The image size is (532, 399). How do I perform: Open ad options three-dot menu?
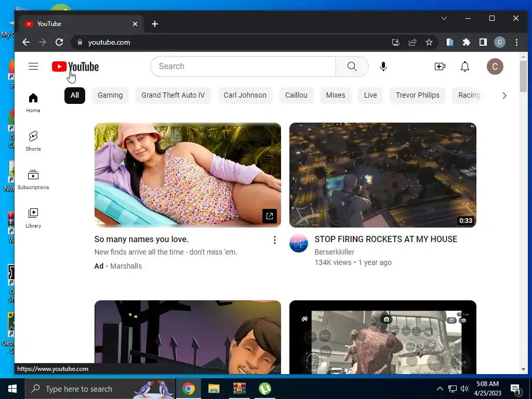(x=274, y=240)
